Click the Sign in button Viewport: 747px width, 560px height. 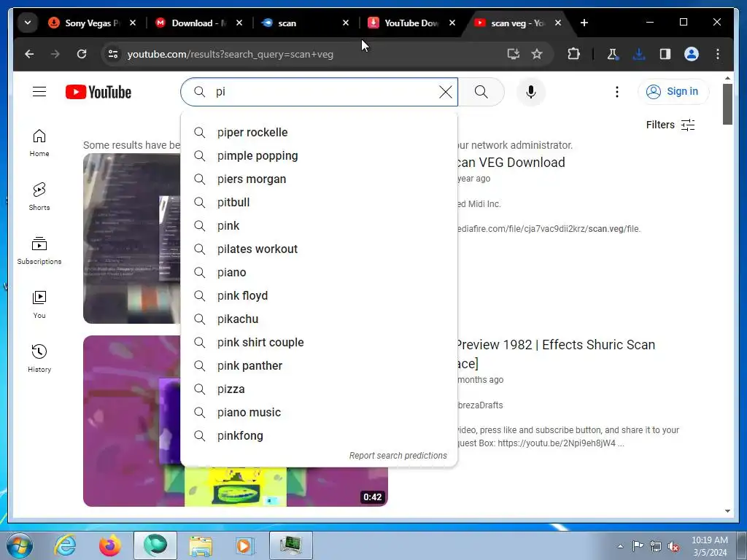point(673,91)
